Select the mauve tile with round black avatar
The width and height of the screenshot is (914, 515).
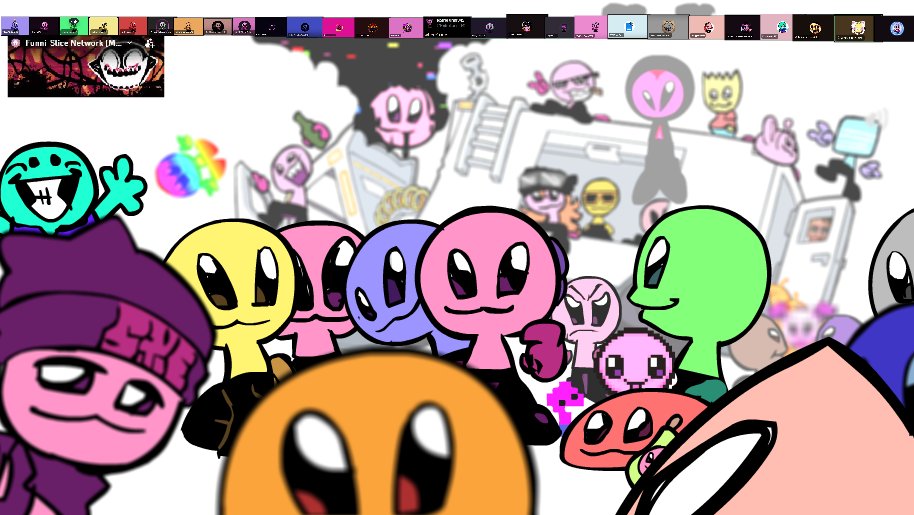coord(217,26)
